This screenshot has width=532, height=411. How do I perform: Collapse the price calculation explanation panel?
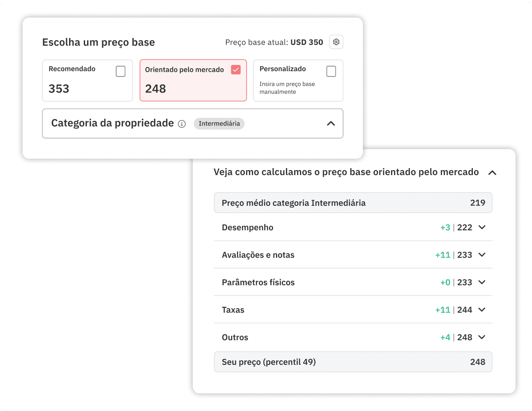pyautogui.click(x=492, y=173)
